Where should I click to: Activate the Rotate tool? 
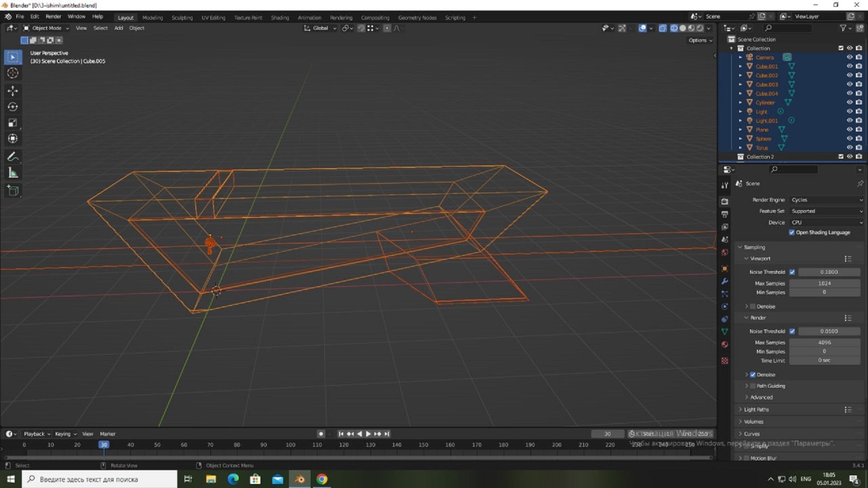(13, 107)
